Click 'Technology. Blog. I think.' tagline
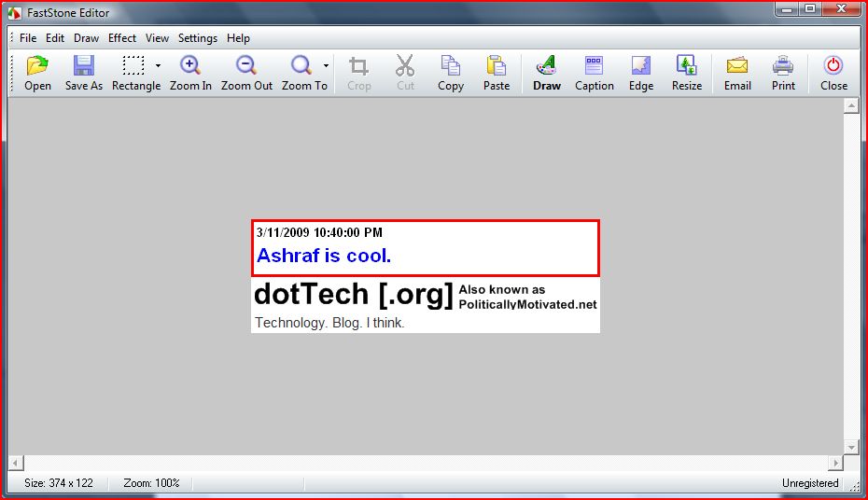 tap(329, 323)
